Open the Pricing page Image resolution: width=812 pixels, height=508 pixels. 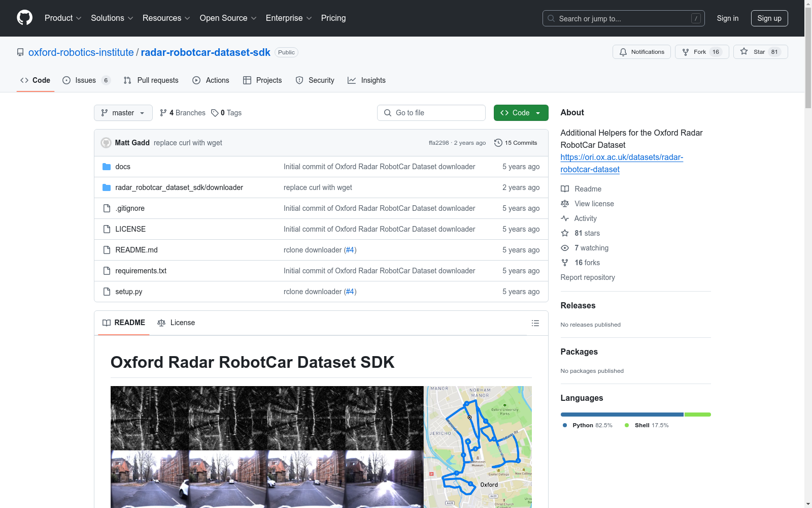pyautogui.click(x=333, y=18)
